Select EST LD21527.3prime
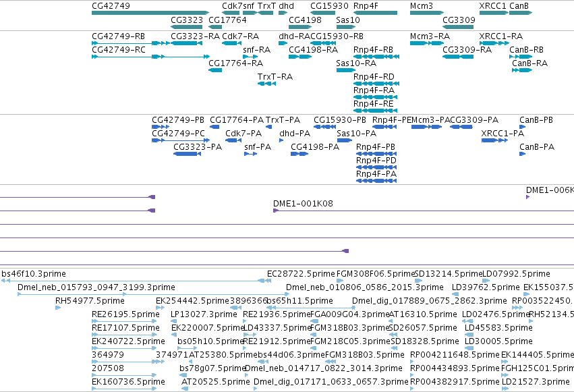The width and height of the screenshot is (574, 392). tap(505, 389)
